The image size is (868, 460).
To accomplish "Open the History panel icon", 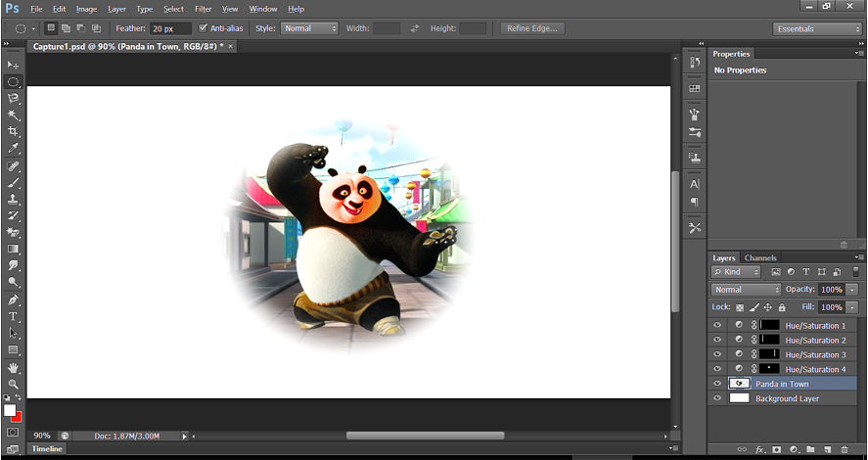I will (695, 63).
